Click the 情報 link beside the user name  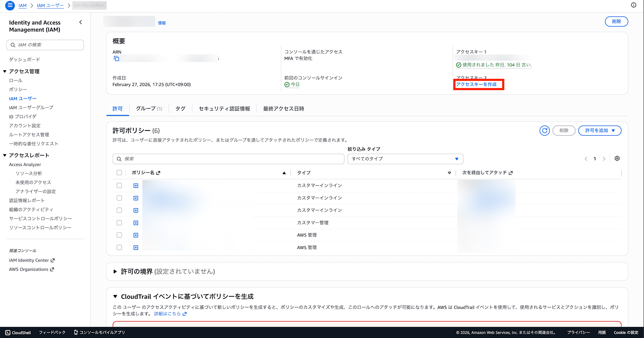click(x=162, y=23)
